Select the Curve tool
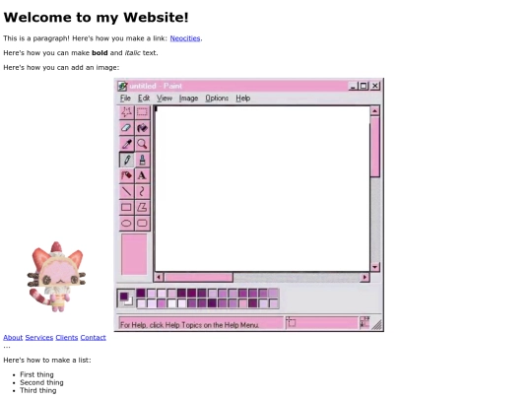 point(142,191)
